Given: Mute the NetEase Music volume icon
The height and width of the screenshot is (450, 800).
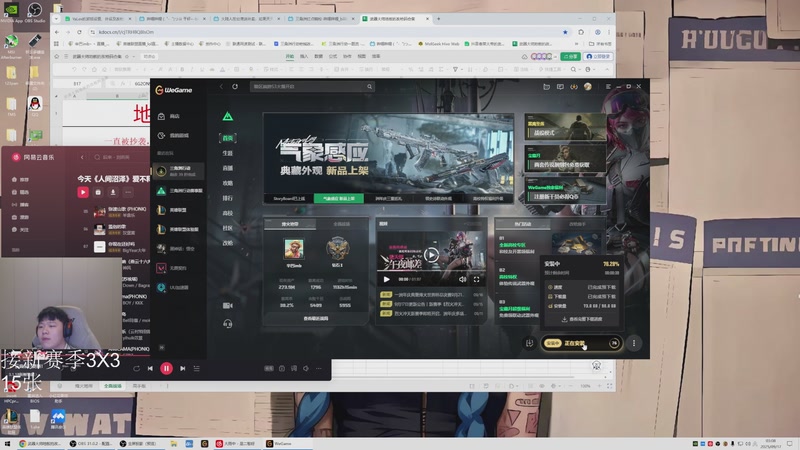Looking at the screenshot, I should (306, 368).
